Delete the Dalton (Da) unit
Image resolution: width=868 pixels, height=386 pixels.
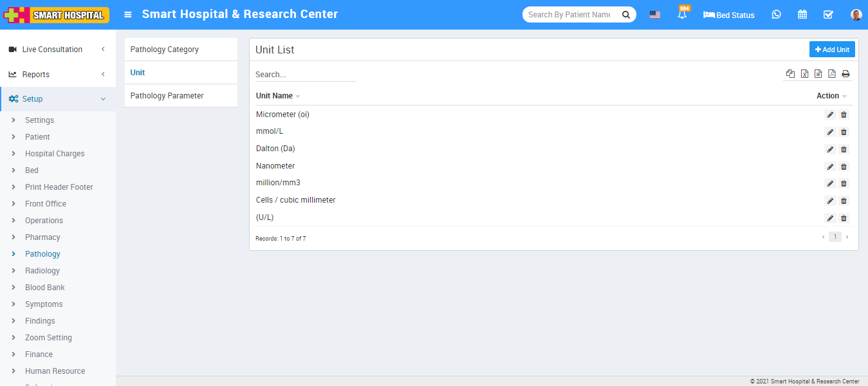click(x=844, y=149)
